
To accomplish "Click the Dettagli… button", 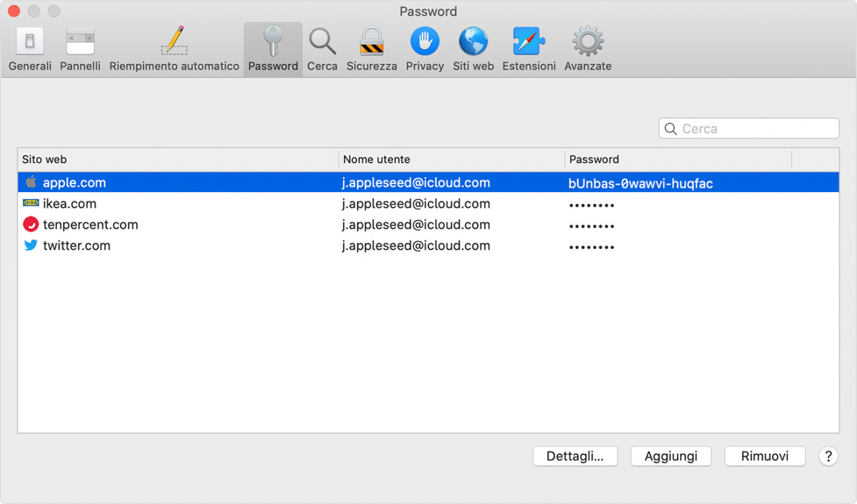I will 575,456.
